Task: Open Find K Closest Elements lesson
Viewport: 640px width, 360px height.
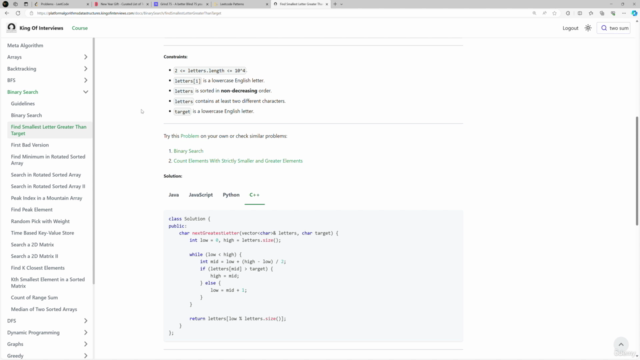Action: pos(38,268)
